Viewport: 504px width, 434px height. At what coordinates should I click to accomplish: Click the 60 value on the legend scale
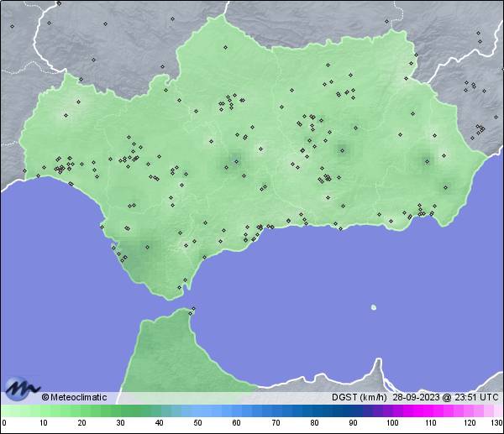pyautogui.click(x=236, y=422)
